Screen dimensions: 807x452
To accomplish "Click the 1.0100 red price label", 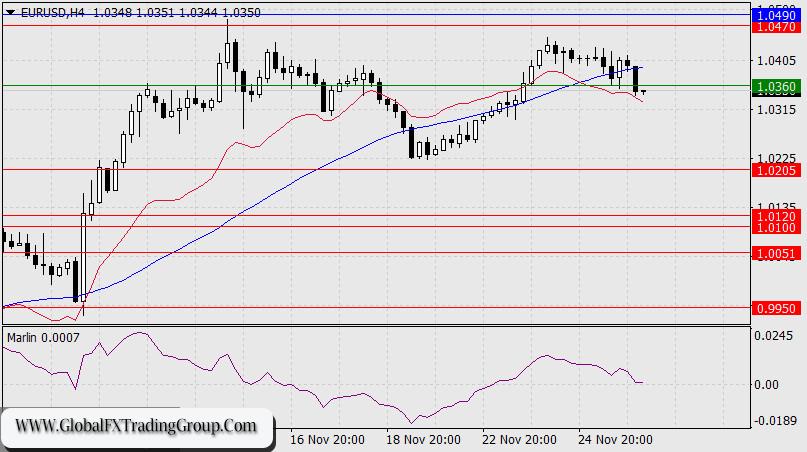I will pyautogui.click(x=777, y=228).
